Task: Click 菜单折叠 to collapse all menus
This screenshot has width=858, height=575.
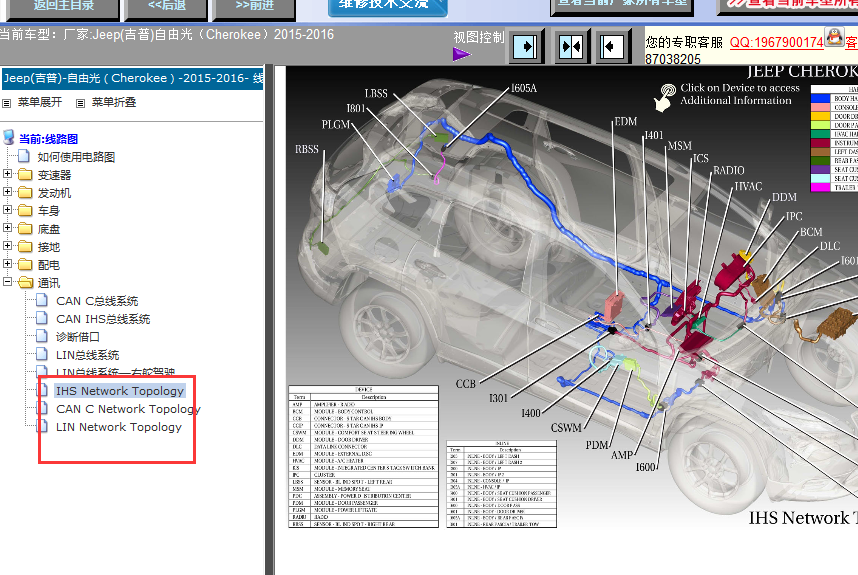Action: coord(114,102)
